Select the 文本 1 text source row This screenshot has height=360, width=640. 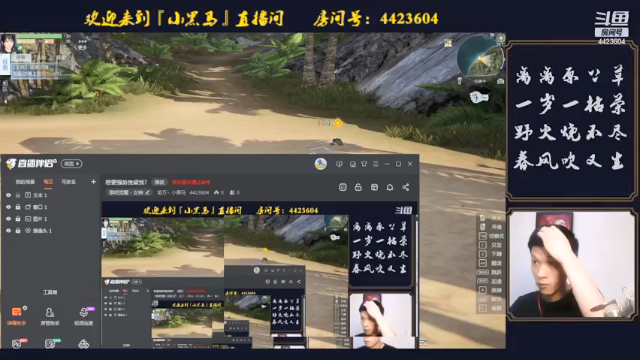(51, 195)
